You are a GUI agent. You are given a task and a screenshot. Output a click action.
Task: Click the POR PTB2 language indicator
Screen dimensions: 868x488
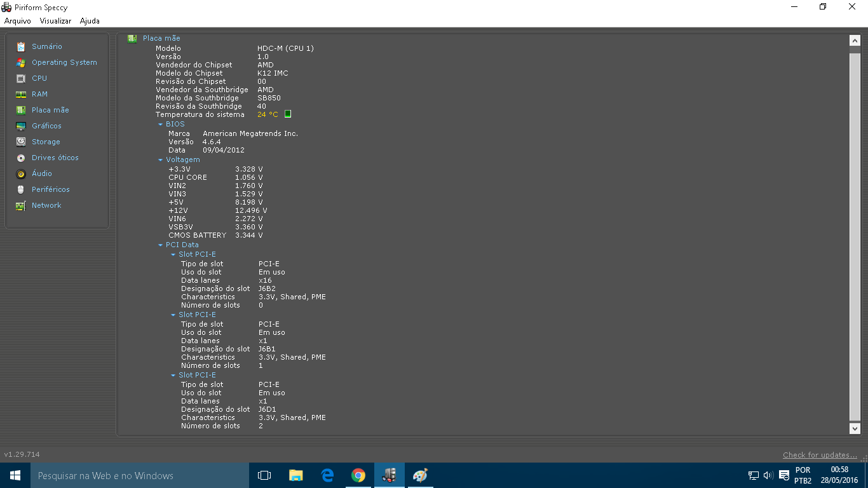point(803,475)
